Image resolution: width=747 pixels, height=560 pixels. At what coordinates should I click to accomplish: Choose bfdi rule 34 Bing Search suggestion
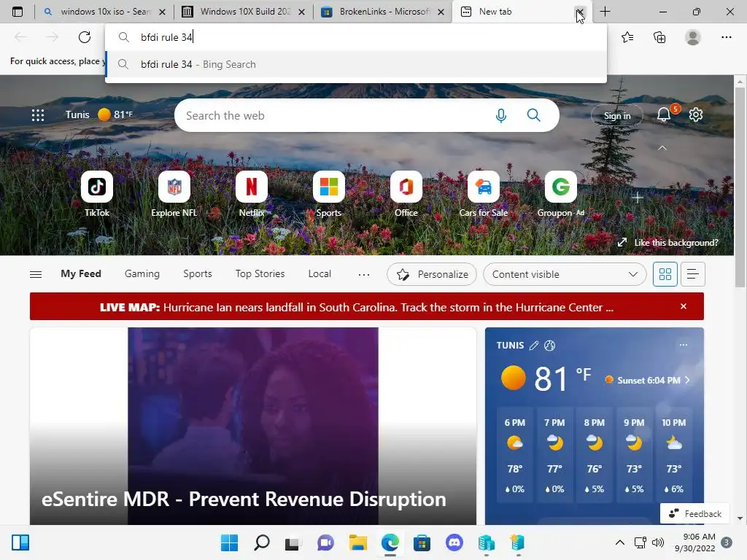click(356, 64)
